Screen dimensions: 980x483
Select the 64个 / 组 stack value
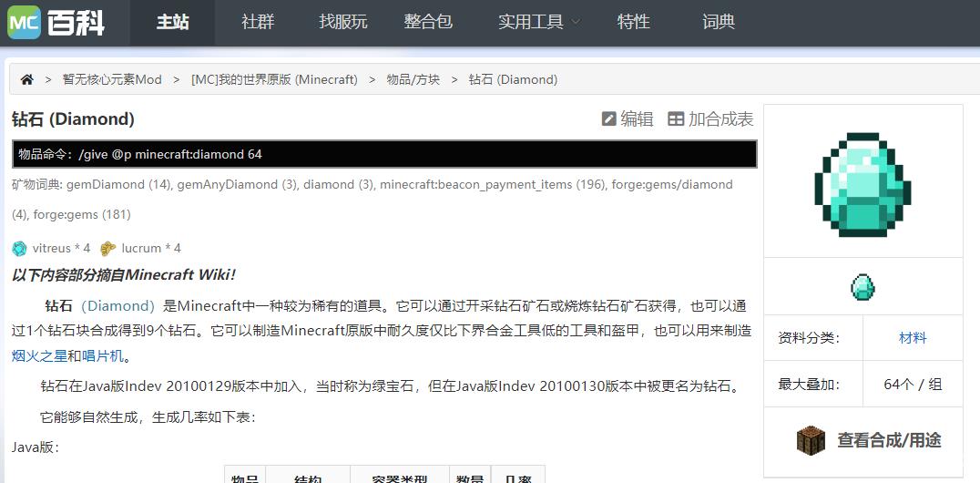(x=914, y=385)
